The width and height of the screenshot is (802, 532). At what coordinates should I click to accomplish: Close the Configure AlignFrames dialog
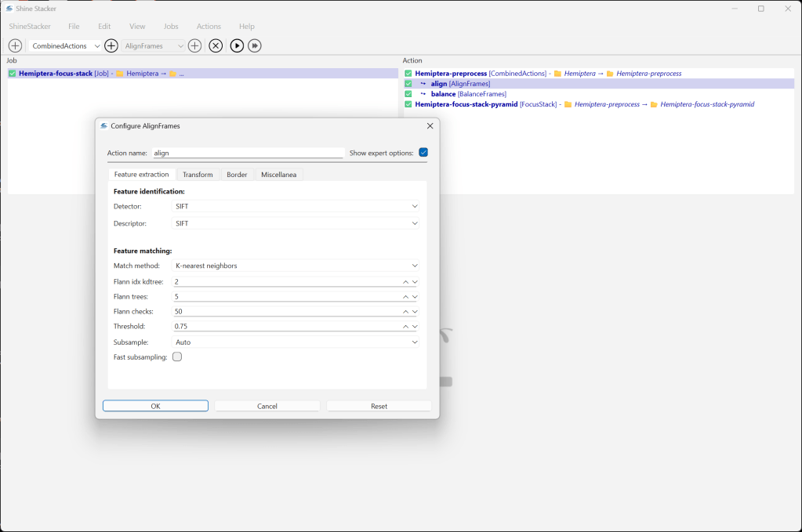tap(430, 125)
